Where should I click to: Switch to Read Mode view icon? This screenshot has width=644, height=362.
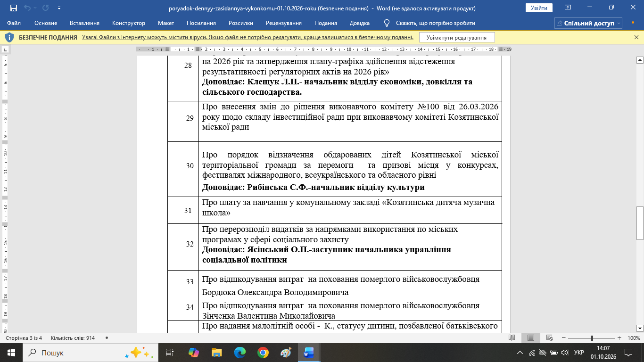pyautogui.click(x=512, y=338)
